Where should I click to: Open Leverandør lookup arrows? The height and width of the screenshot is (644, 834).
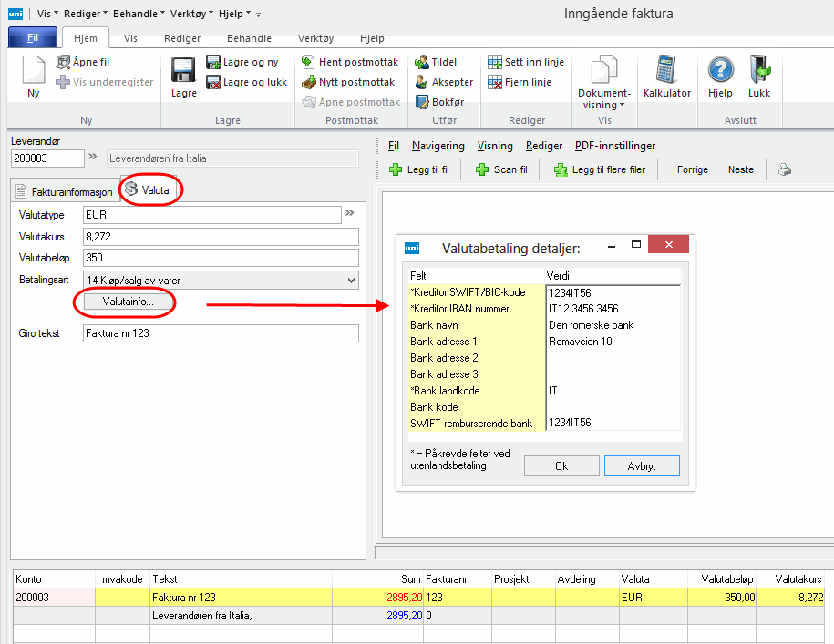(x=92, y=158)
